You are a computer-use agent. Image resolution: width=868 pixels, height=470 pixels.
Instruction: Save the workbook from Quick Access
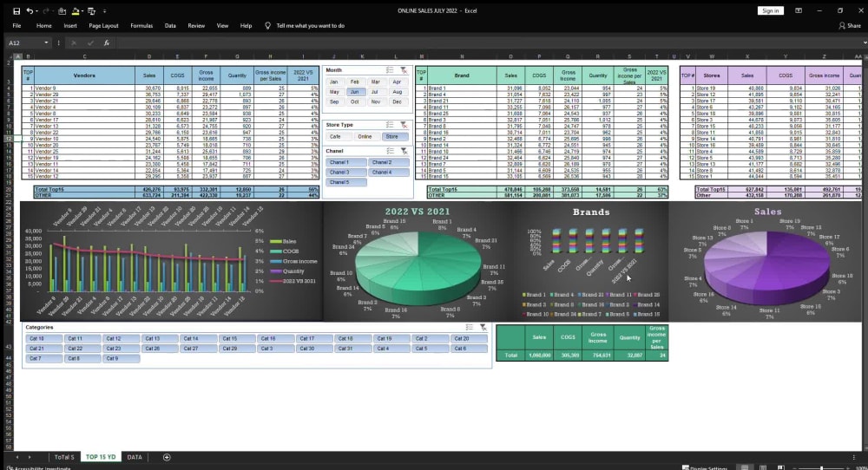[16, 11]
